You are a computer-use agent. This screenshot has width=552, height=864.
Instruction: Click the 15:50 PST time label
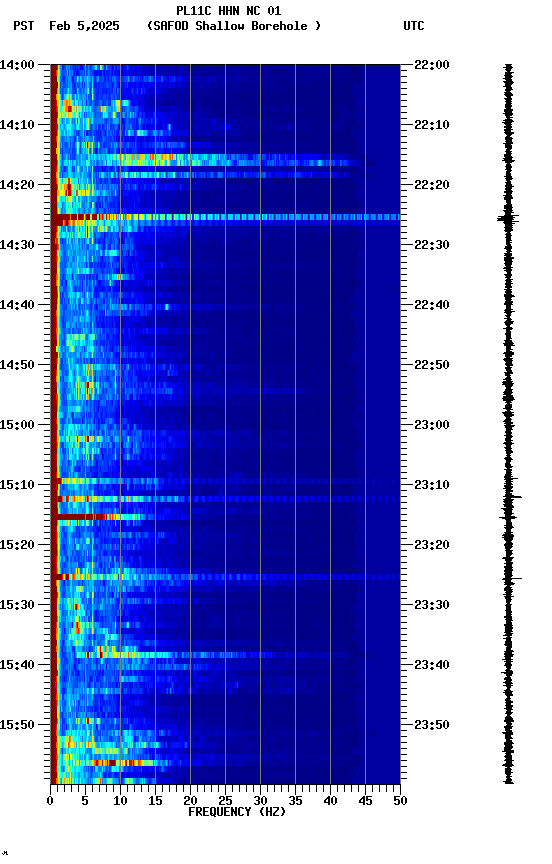(17, 725)
